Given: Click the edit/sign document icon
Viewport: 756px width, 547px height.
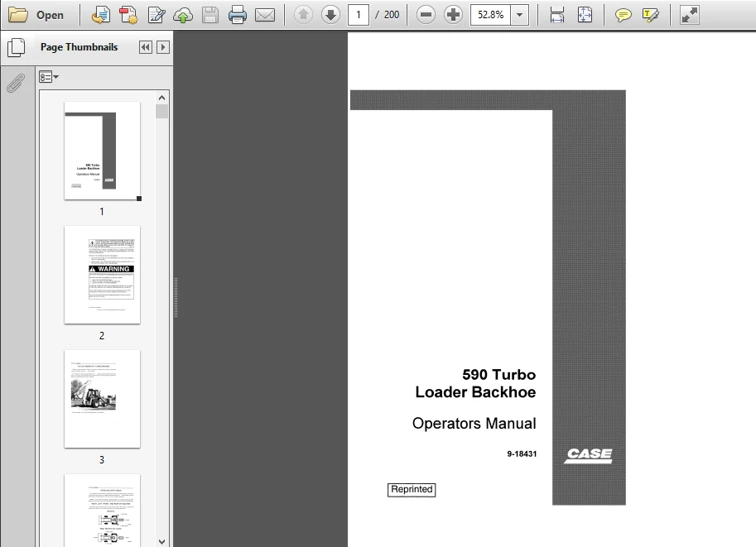Looking at the screenshot, I should pyautogui.click(x=156, y=15).
